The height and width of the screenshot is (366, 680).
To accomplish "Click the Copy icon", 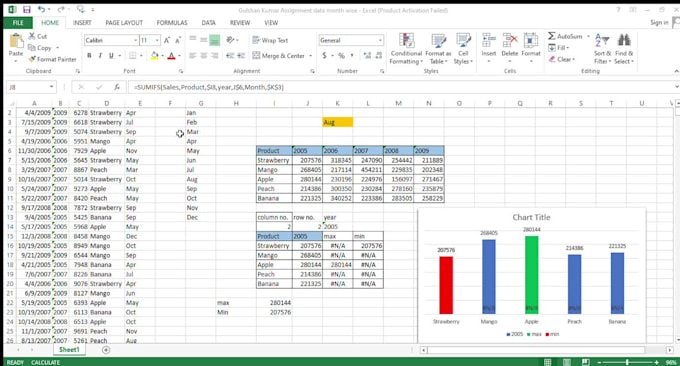I will coord(32,47).
